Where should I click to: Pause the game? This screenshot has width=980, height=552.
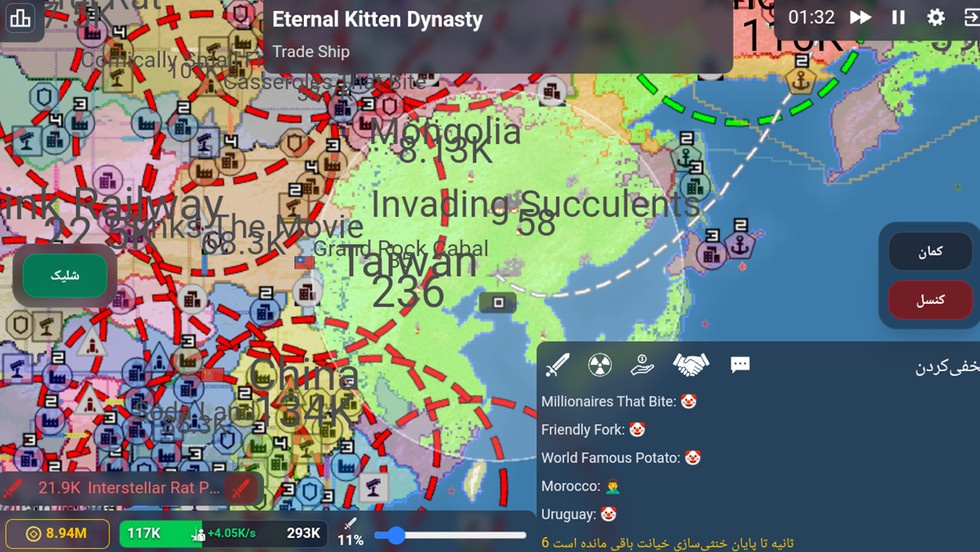[x=898, y=18]
